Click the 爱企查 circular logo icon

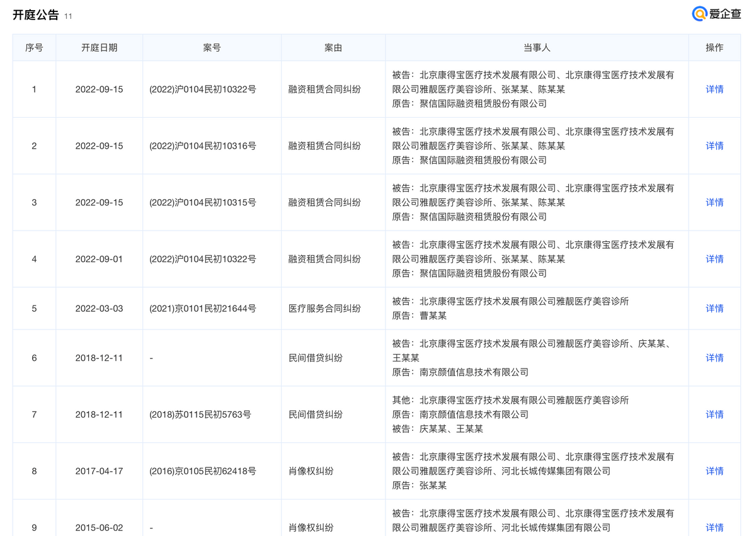coord(699,14)
